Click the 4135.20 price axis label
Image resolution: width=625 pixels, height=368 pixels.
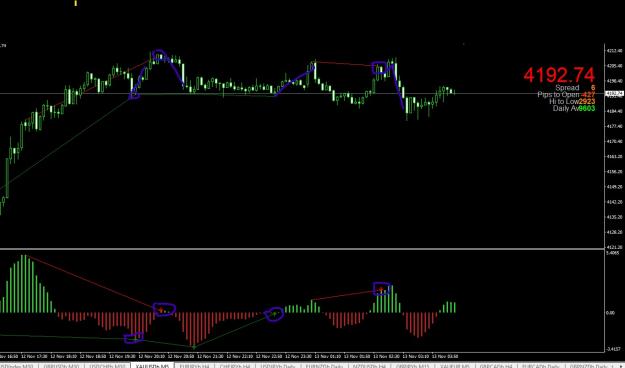pyautogui.click(x=614, y=217)
